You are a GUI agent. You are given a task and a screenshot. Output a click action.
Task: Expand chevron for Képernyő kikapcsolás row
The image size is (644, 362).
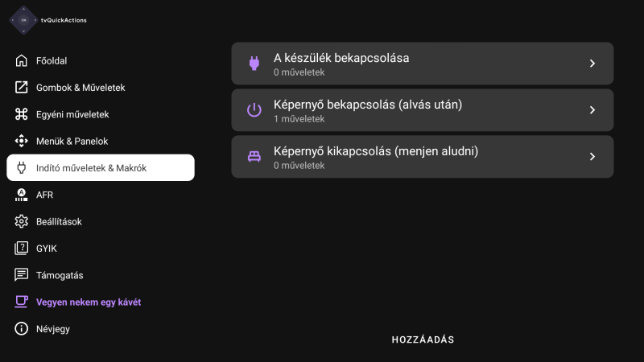(x=592, y=157)
